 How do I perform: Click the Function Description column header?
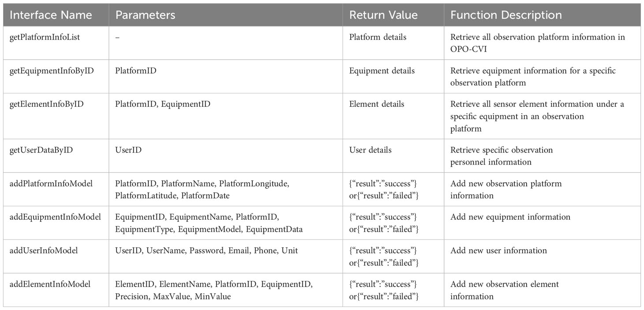pos(506,15)
